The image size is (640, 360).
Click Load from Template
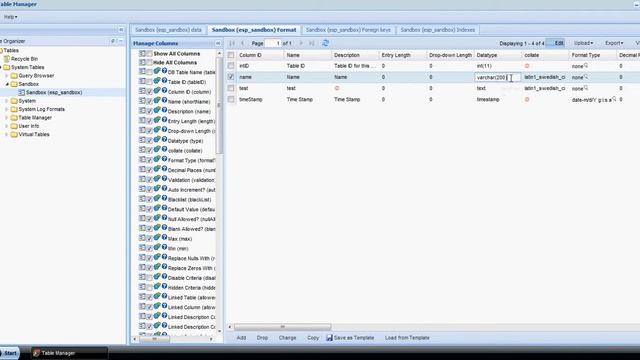point(407,338)
